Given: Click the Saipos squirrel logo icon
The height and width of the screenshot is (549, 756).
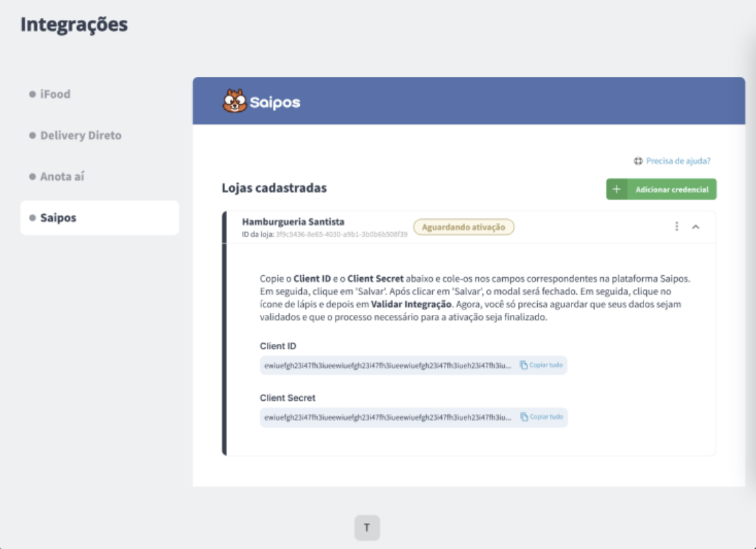Looking at the screenshot, I should [x=235, y=101].
